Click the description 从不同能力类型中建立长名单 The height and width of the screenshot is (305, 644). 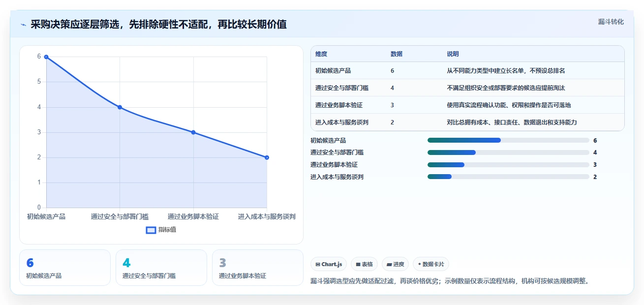click(506, 71)
